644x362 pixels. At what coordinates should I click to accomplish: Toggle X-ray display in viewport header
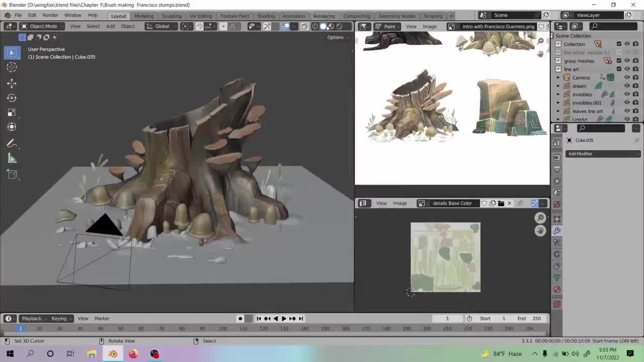[x=304, y=26]
